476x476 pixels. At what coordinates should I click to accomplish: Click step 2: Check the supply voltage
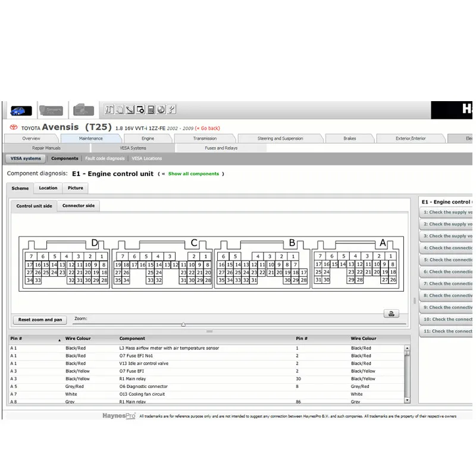coord(446,224)
